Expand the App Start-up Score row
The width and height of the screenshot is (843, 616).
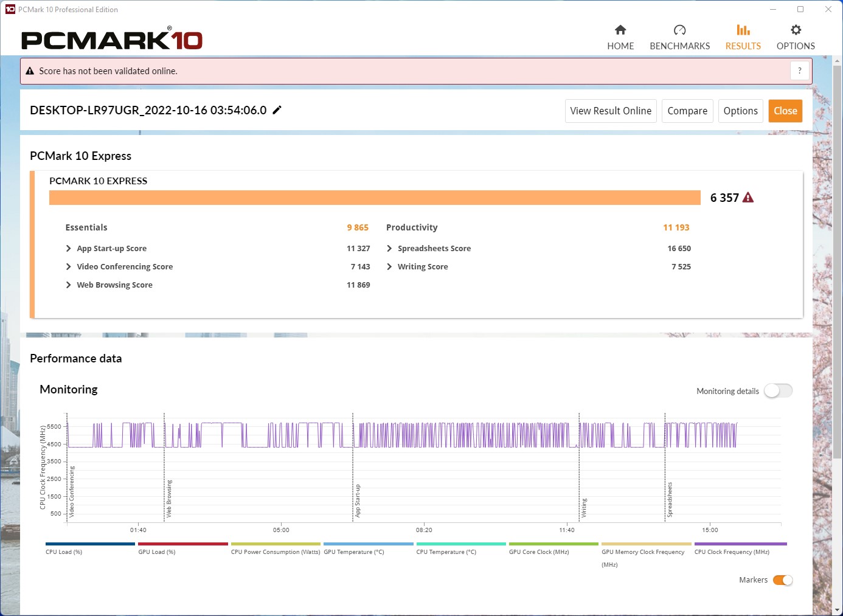tap(69, 249)
